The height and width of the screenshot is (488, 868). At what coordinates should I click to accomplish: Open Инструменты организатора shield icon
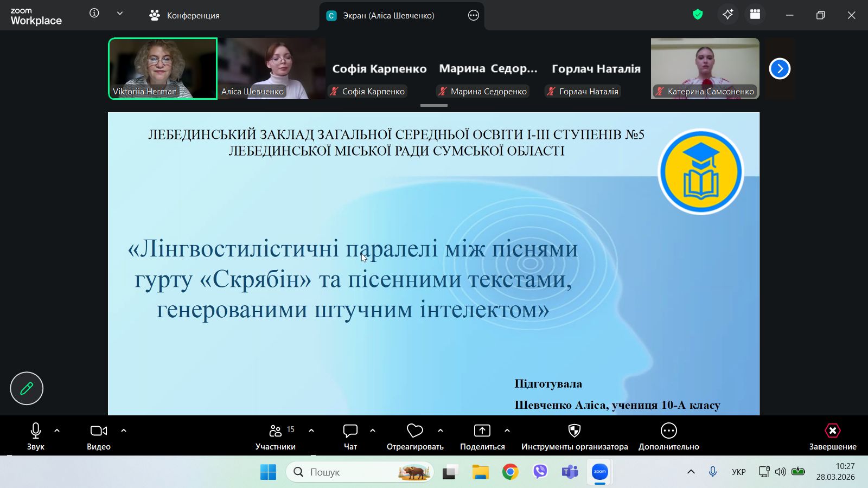tap(574, 436)
